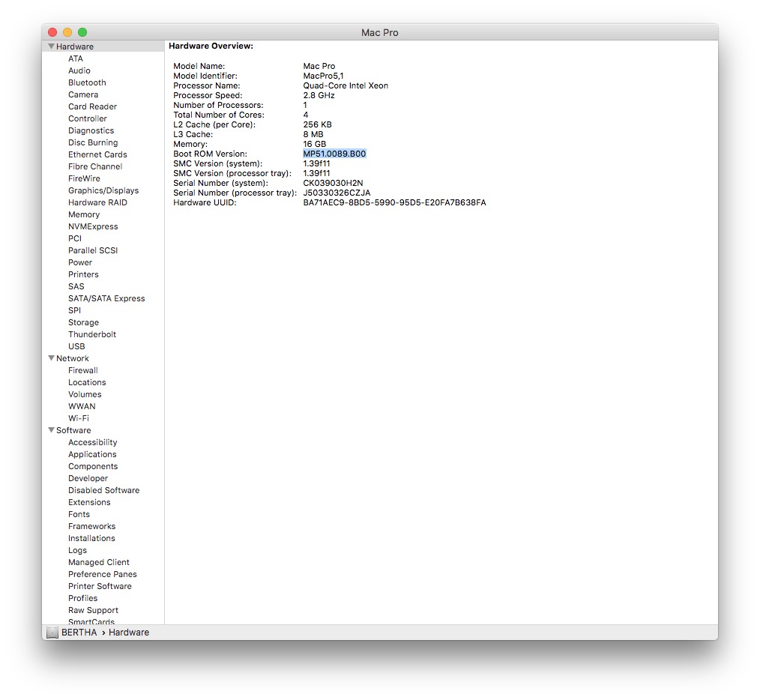Open Ethernet Cards details
The width and height of the screenshot is (760, 700).
pos(97,154)
